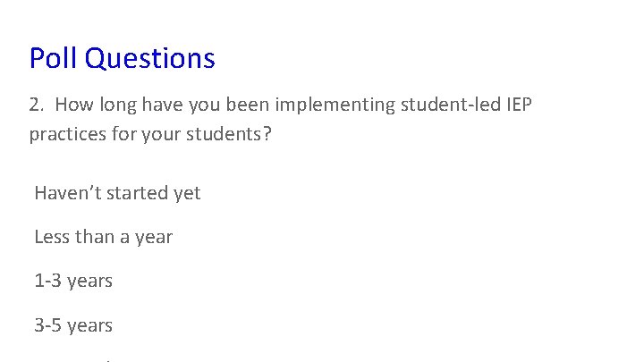This screenshot has height=362, width=644.
Task: Click the word "started" in first option
Action: (x=141, y=193)
